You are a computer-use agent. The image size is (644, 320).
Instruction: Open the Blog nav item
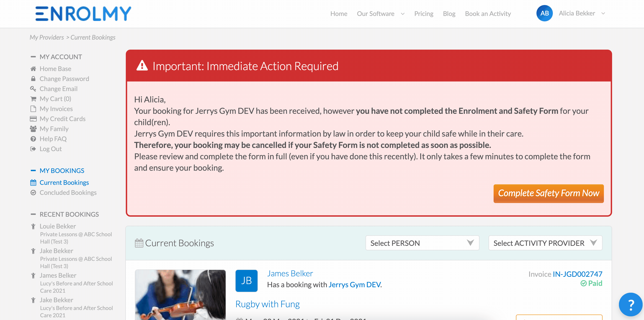449,13
